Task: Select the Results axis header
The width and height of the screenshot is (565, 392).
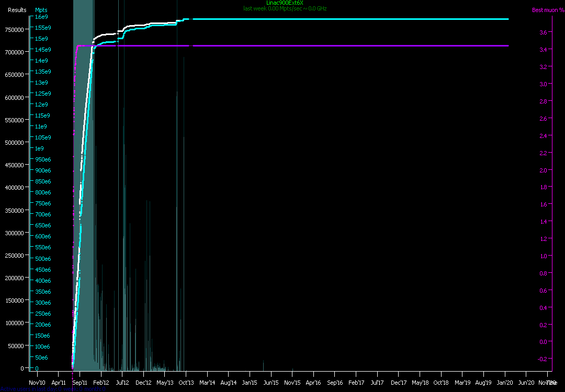Action: tap(17, 10)
